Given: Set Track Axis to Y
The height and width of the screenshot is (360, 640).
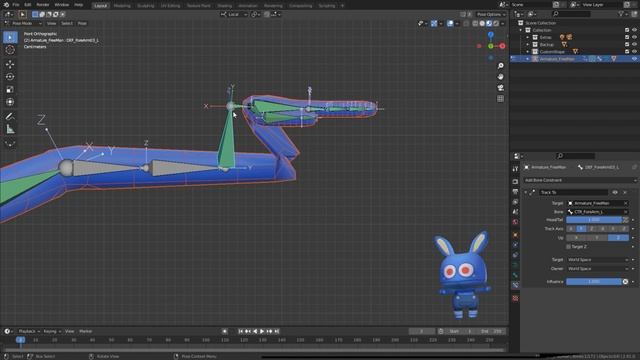Looking at the screenshot, I should [x=581, y=229].
